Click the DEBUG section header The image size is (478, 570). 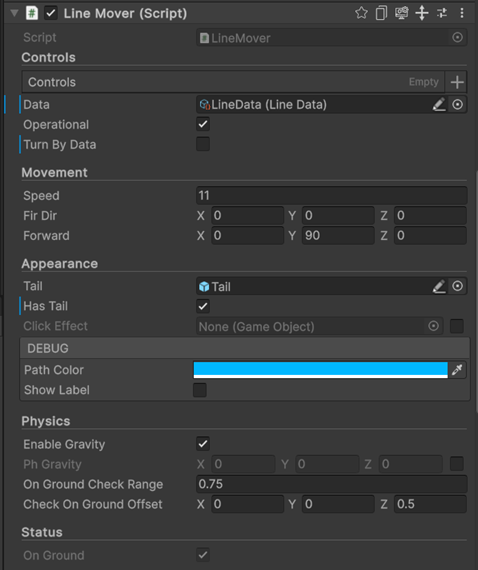point(245,348)
